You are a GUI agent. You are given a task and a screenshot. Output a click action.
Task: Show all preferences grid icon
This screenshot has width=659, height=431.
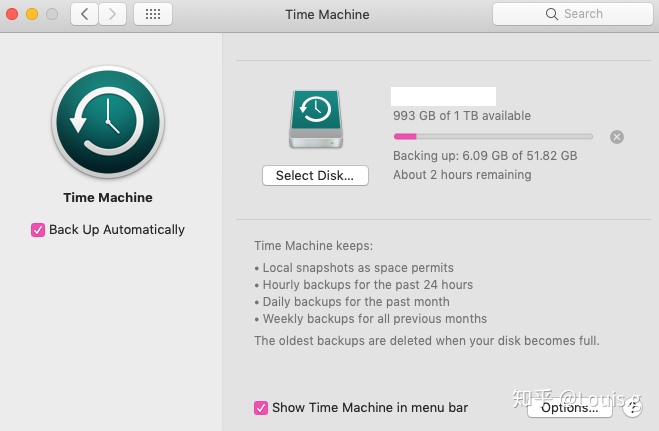pos(153,14)
